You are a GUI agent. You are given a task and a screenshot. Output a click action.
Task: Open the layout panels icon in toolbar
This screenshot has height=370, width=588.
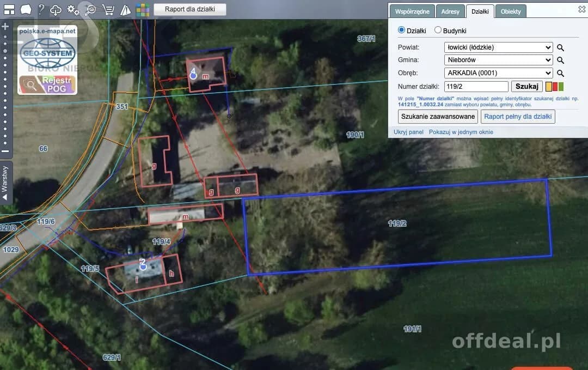9,9
